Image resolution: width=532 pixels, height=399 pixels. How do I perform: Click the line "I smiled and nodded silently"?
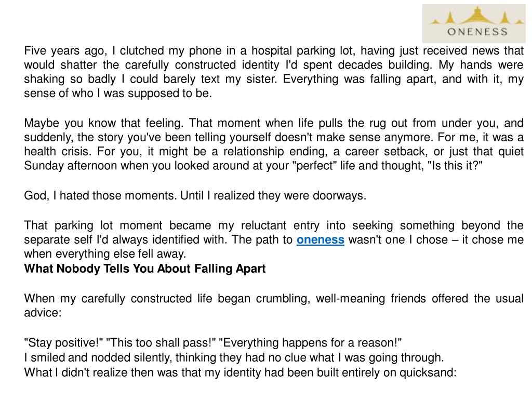(x=234, y=357)
